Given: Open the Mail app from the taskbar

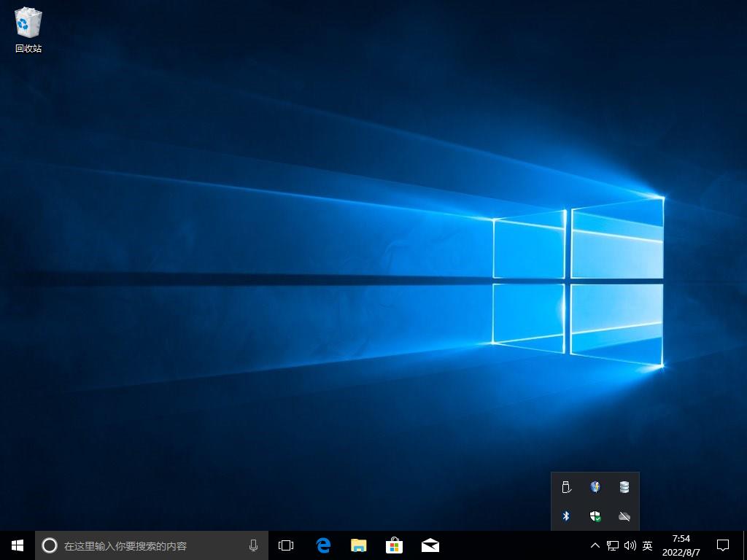Looking at the screenshot, I should 430,545.
